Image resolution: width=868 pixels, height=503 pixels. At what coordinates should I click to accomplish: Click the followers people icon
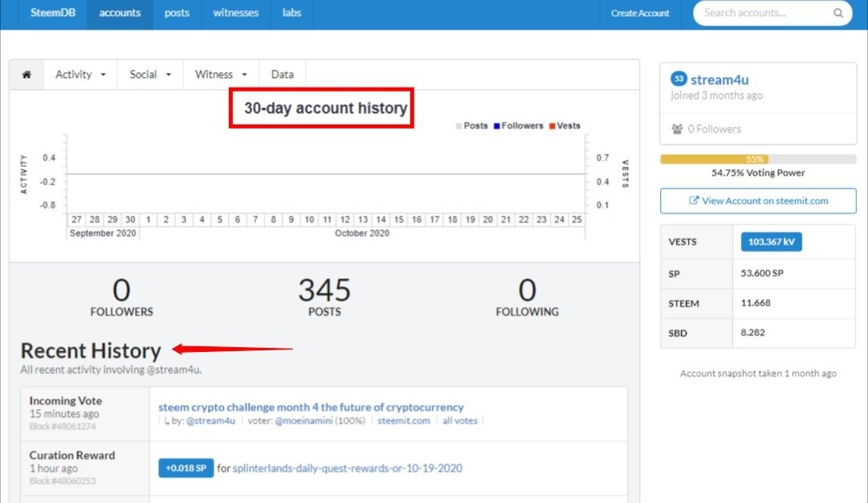677,129
